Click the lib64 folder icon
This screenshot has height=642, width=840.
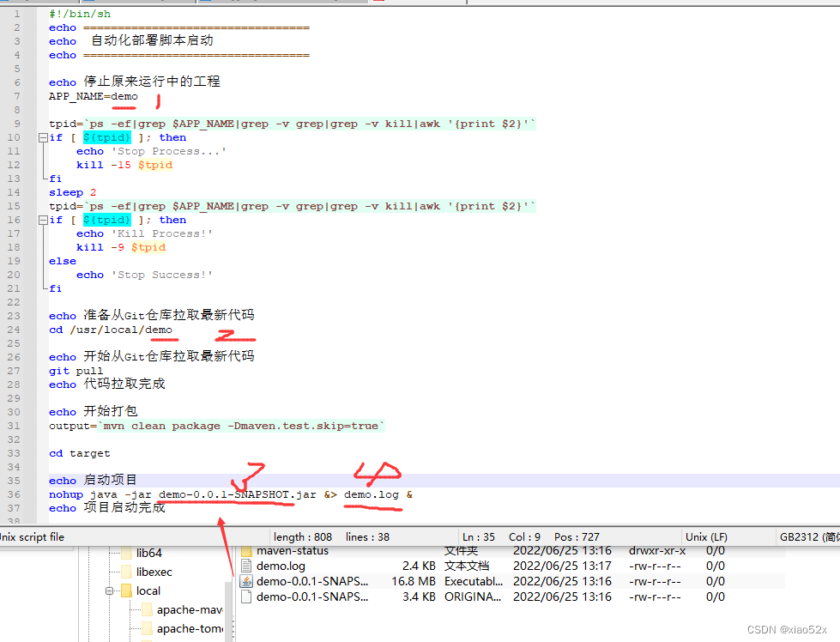[x=126, y=553]
